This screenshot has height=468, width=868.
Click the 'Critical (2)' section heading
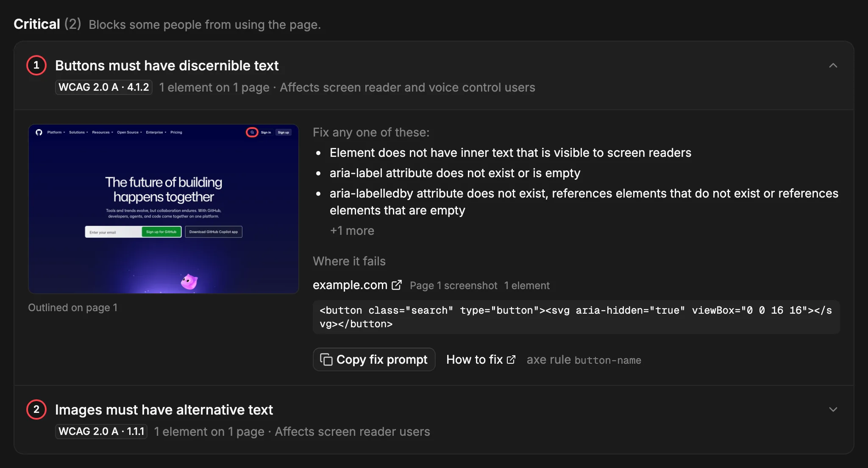[x=47, y=24]
